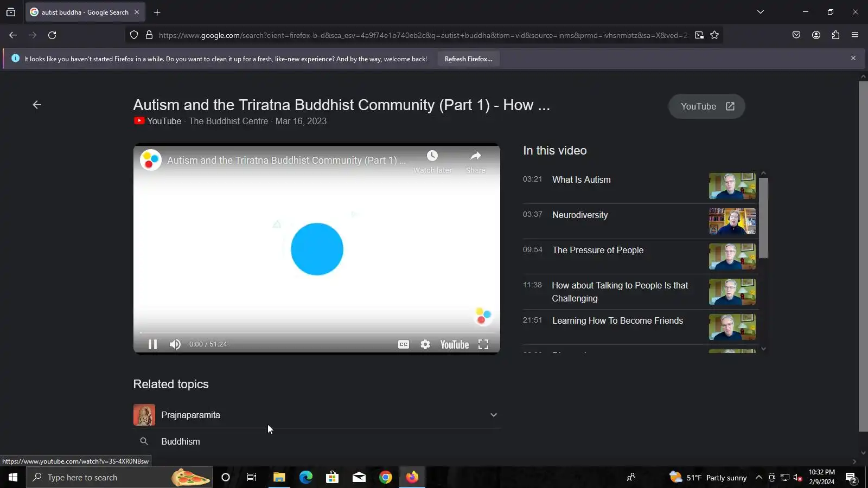Viewport: 868px width, 488px height.
Task: Click the video progress bar
Action: (317, 332)
